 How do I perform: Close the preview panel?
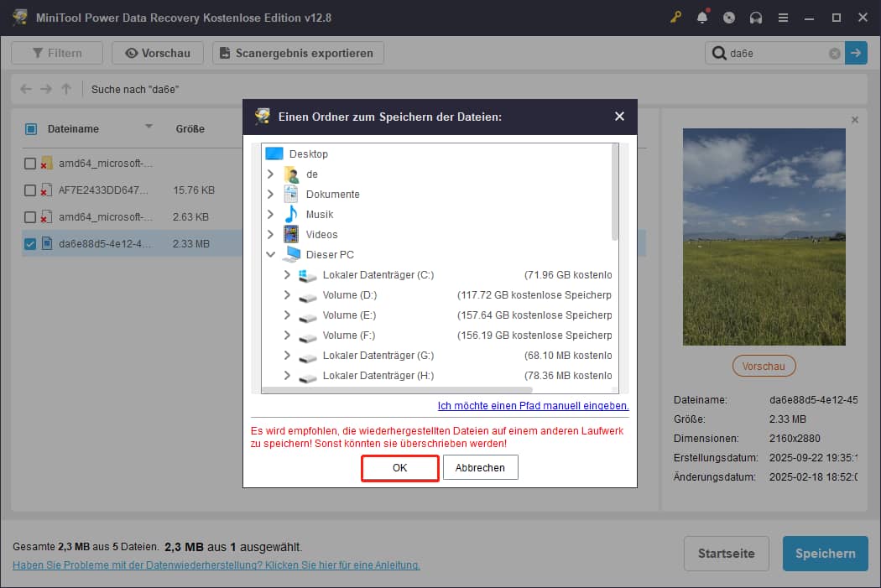click(x=855, y=120)
